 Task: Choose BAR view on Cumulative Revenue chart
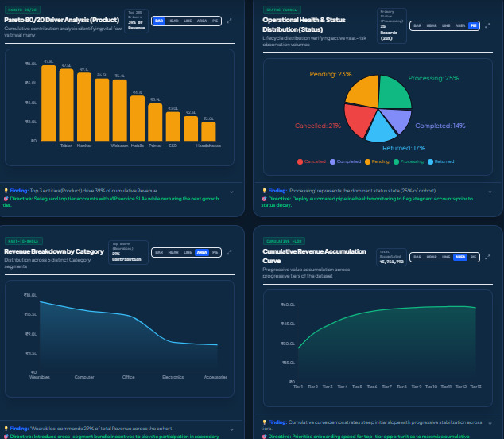pyautogui.click(x=417, y=258)
